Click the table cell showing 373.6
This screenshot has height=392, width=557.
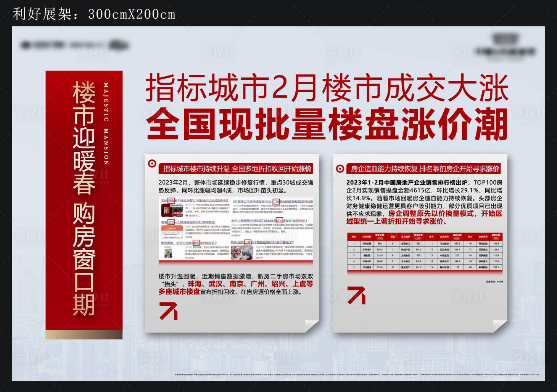pyautogui.click(x=380, y=267)
